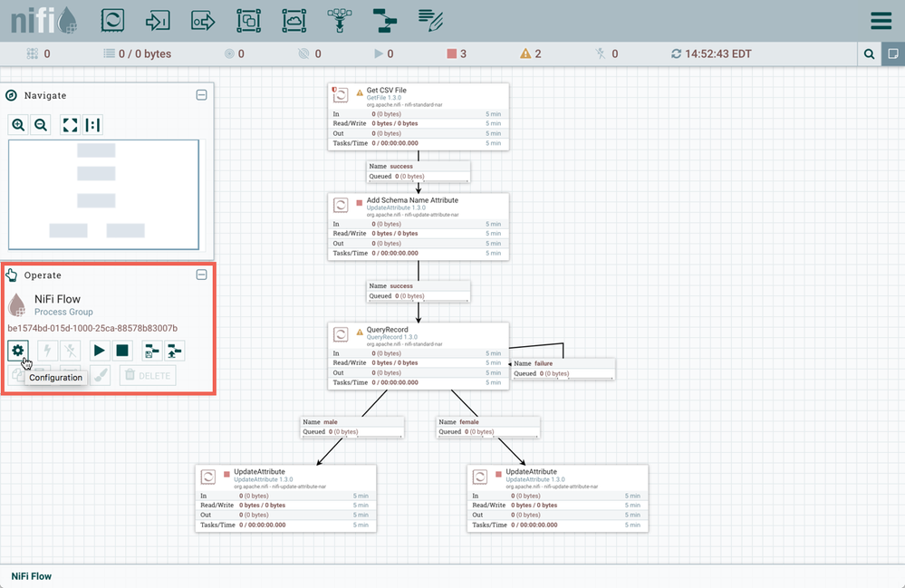Open the global hamburger menu

coord(880,20)
